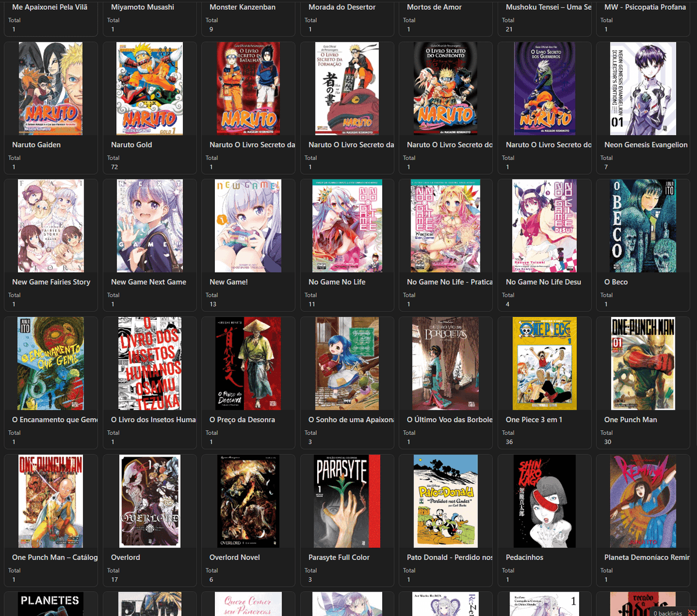697x616 pixels.
Task: Open One Punch Man – Catálogo cover
Action: [51, 501]
